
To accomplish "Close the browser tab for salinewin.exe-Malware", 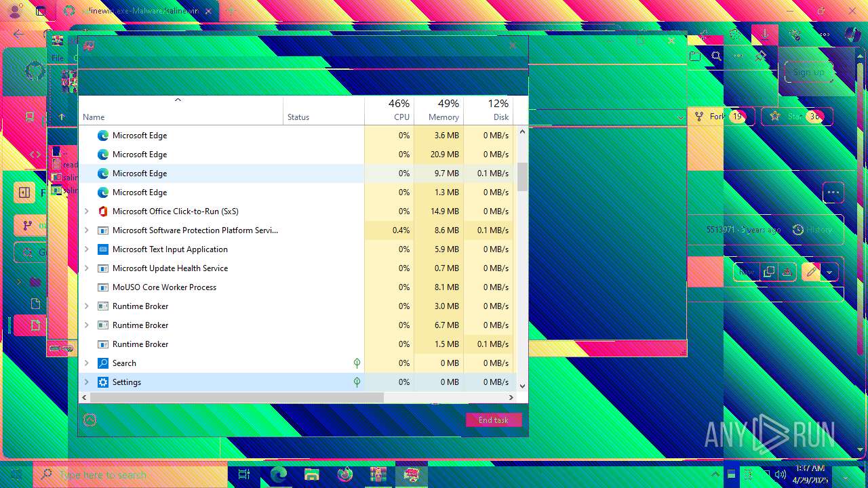I will [x=209, y=11].
